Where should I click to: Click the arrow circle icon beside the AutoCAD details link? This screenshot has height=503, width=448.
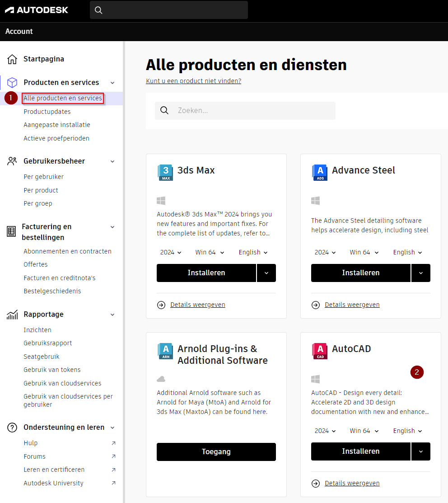pos(316,484)
